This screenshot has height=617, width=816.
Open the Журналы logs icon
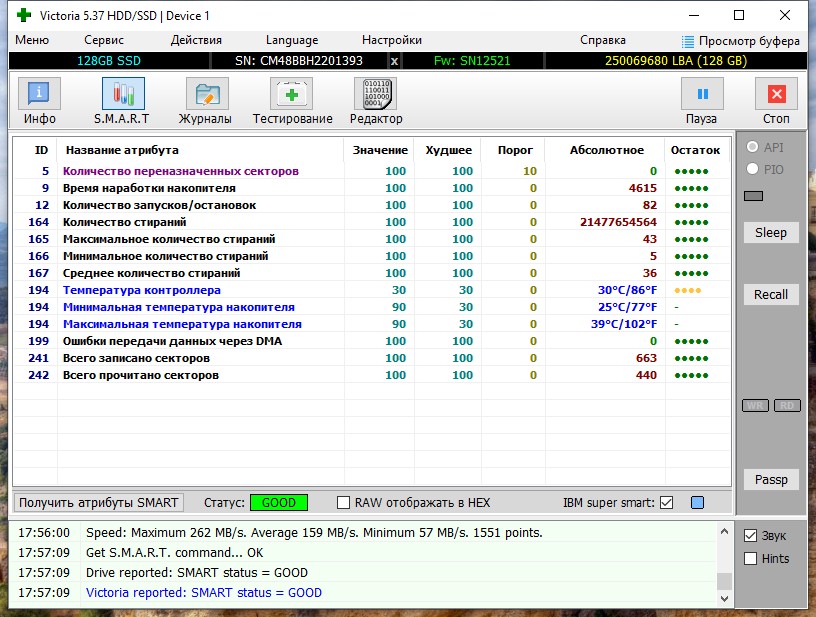pos(207,94)
